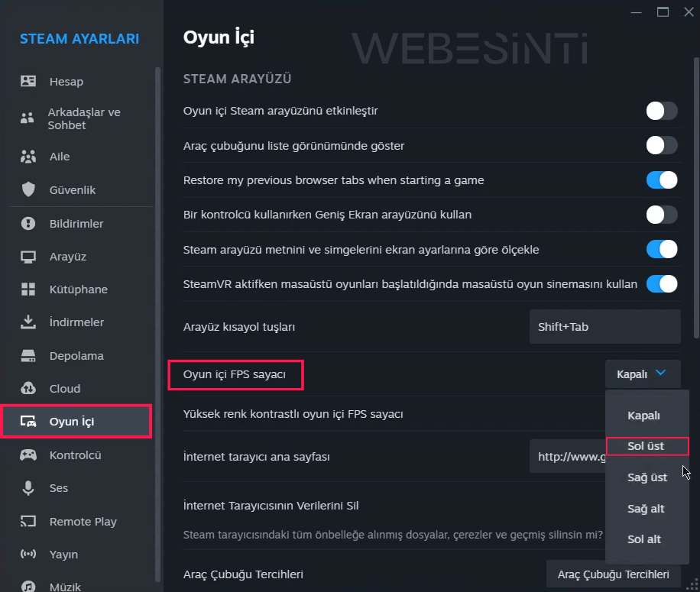Image resolution: width=700 pixels, height=592 pixels.
Task: Disable Restore my previous browser tabs
Action: tap(662, 180)
